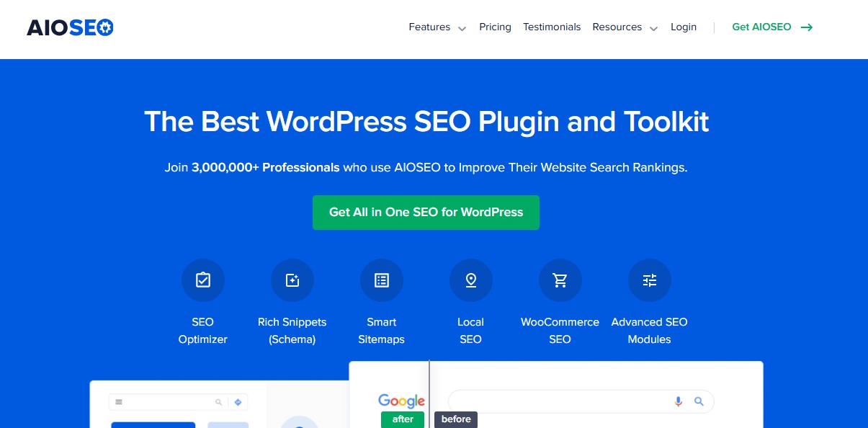Open the Smart Sitemaps feature icon

pos(381,280)
